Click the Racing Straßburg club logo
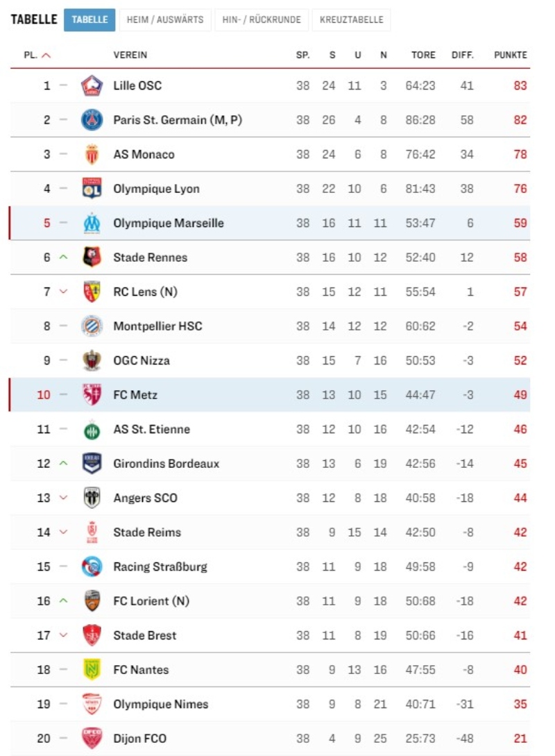The width and height of the screenshot is (555, 756). tap(92, 566)
